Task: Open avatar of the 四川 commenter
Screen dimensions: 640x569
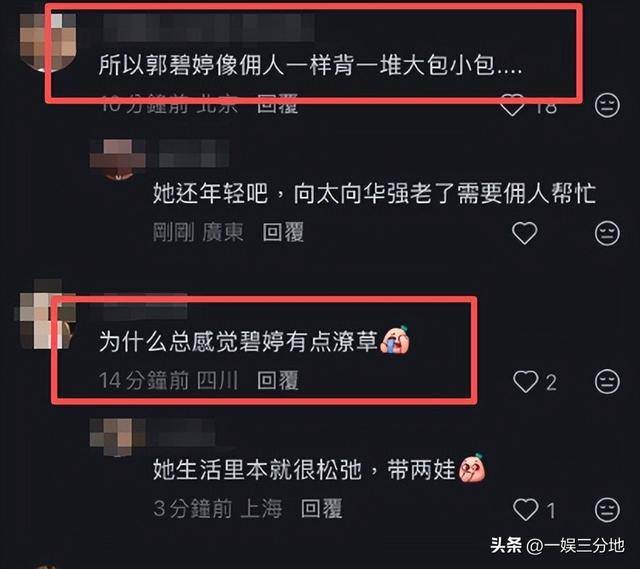Action: pos(46,314)
